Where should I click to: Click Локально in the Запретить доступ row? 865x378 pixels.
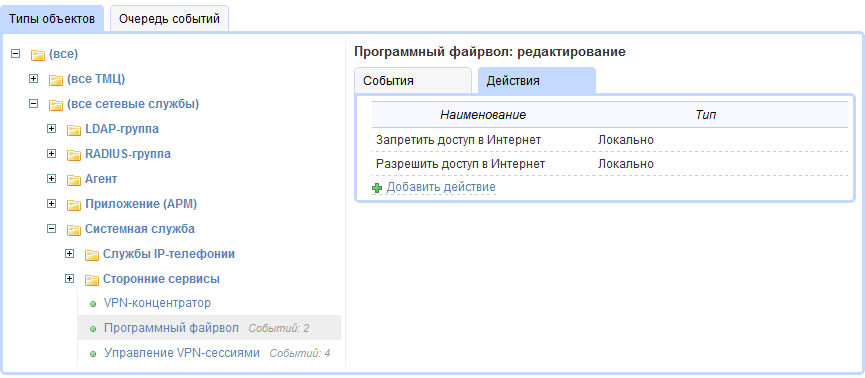click(626, 140)
